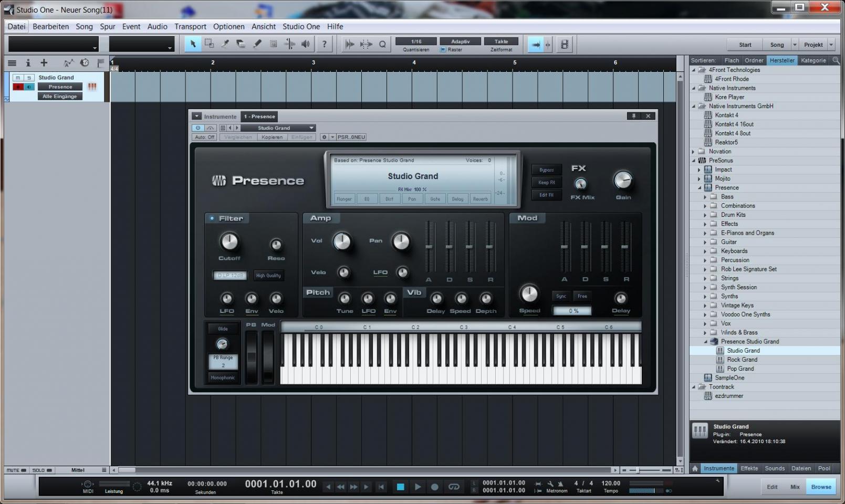
Task: Open the Datei menu
Action: pos(16,26)
